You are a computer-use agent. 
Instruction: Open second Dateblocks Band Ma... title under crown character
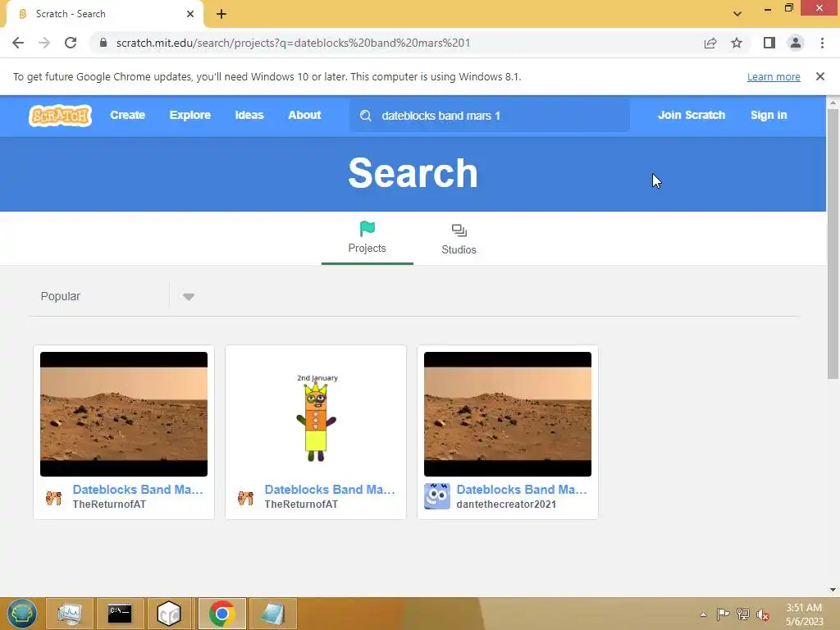(330, 490)
